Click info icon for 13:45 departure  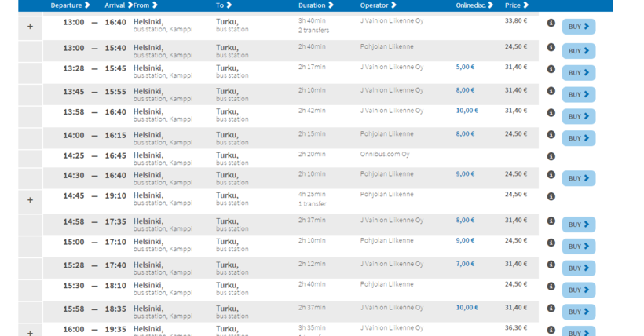click(x=551, y=91)
